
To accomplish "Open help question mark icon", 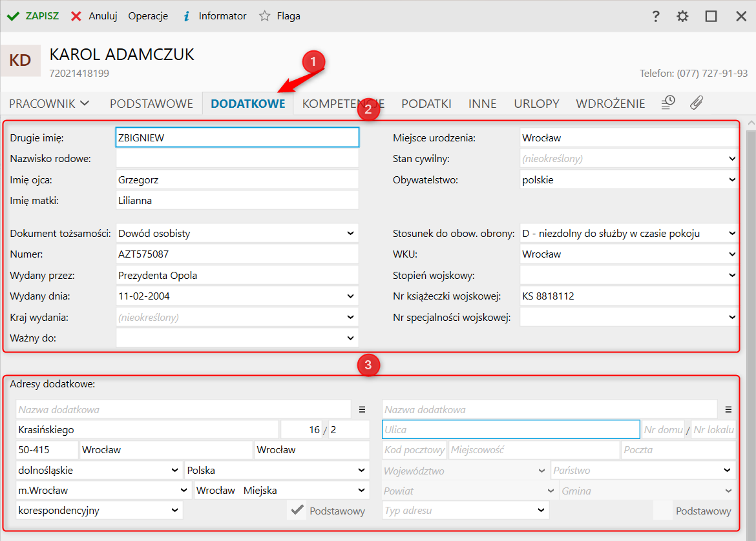I will (x=655, y=16).
